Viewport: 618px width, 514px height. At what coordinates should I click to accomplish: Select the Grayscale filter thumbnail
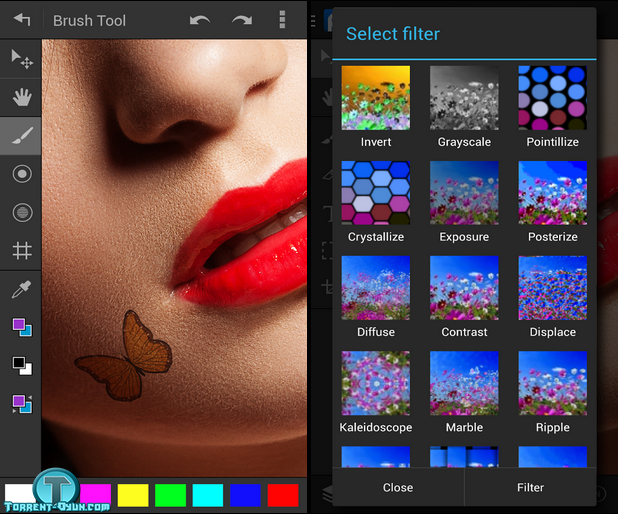(464, 98)
